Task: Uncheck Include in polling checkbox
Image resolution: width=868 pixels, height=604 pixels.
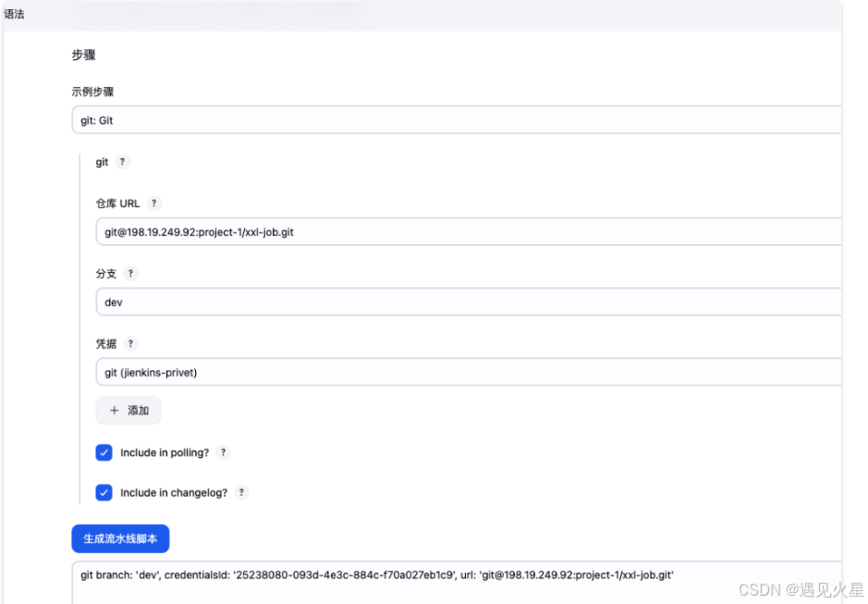Action: [104, 452]
